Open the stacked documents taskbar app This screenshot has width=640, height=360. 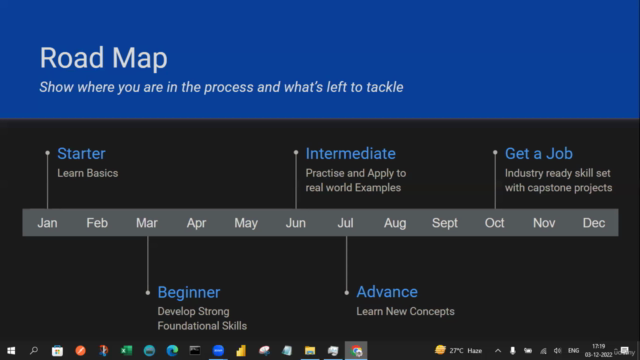click(333, 351)
